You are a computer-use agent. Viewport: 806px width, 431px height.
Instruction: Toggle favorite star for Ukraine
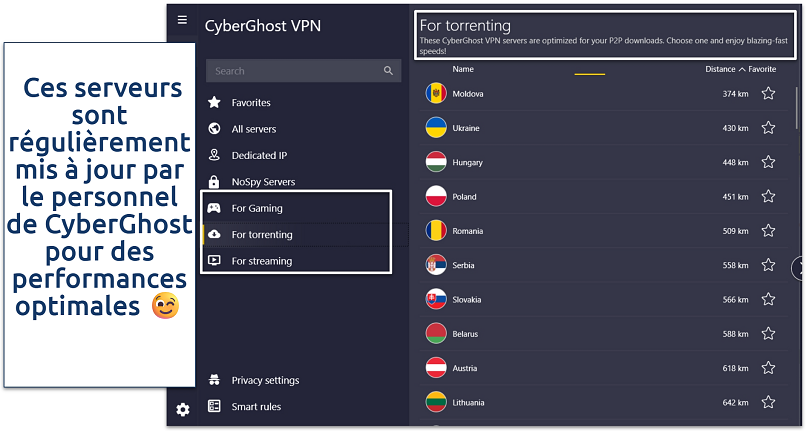coord(768,128)
